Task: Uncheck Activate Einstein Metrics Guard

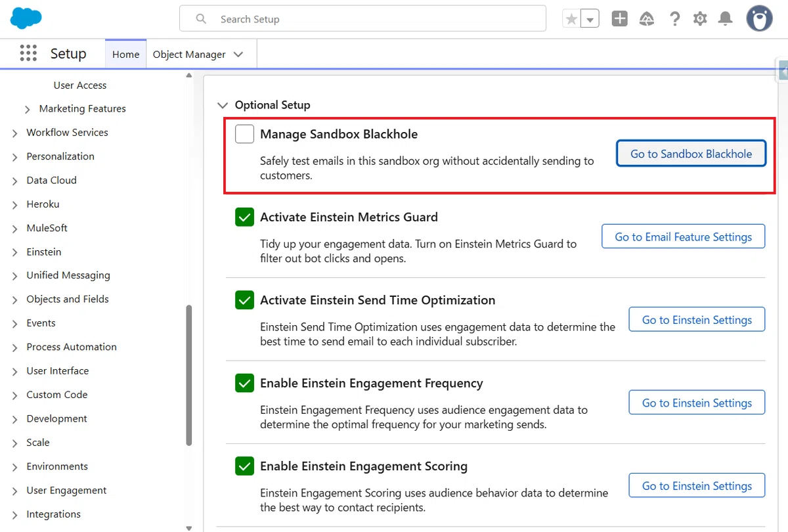Action: [245, 217]
